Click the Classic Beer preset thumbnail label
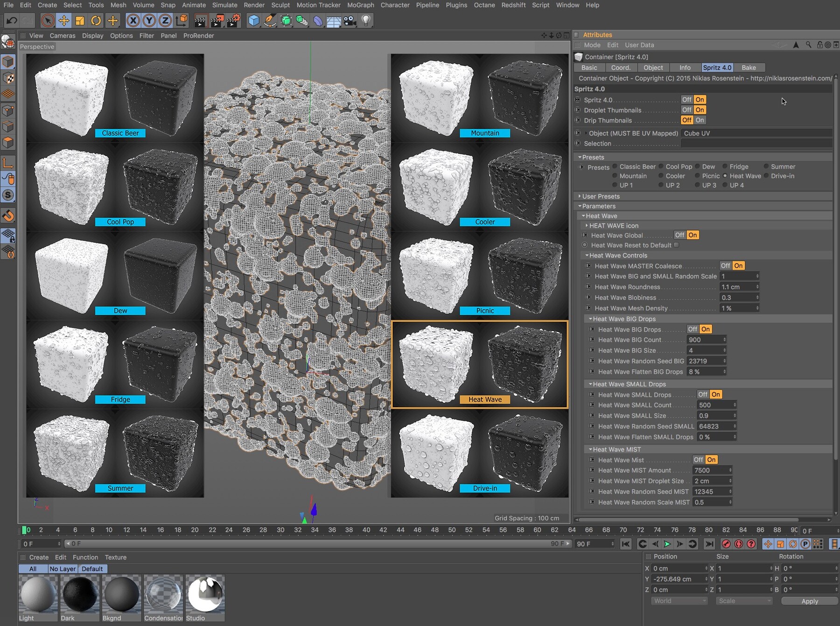 pos(120,133)
